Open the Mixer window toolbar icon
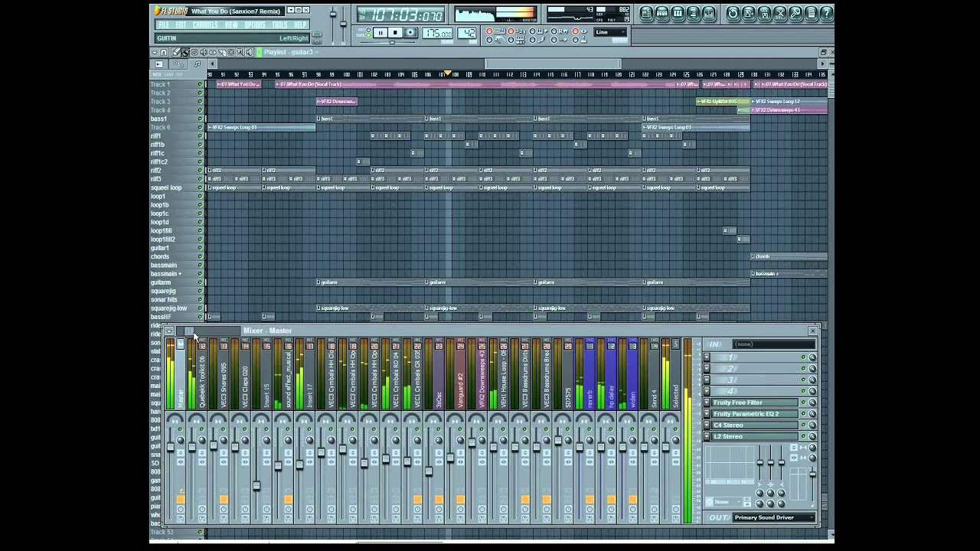The image size is (980, 551). pos(709,13)
